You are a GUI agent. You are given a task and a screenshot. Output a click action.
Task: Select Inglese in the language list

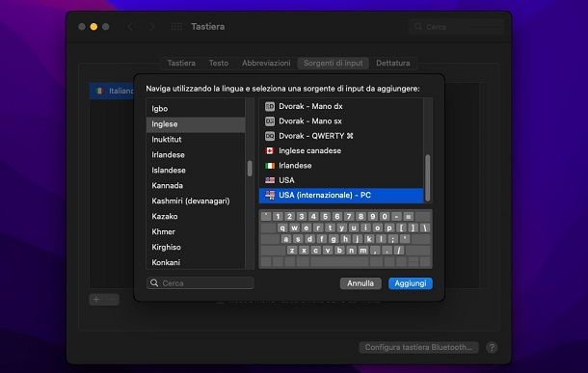pyautogui.click(x=196, y=124)
